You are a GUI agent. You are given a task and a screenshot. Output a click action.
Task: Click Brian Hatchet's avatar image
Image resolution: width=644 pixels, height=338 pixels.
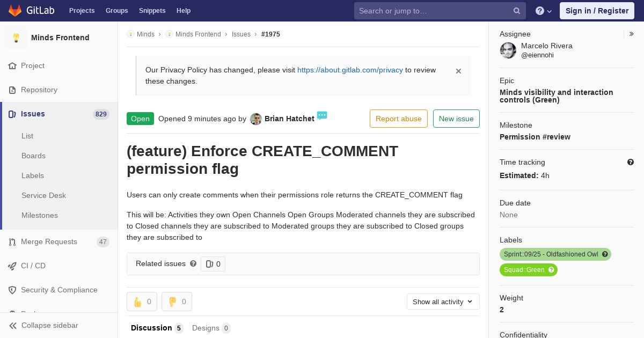coord(256,119)
